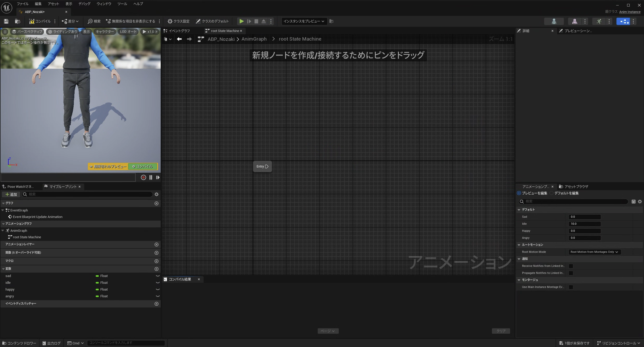Open the Content Drawer
This screenshot has height=347, width=644.
click(19, 343)
